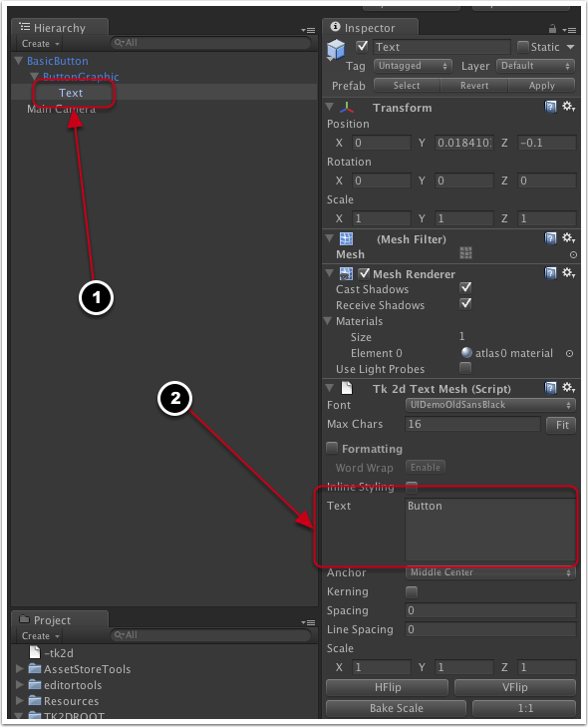Expand the AssetStoreTools folder arrow
Screen dimensions: 588x727
tap(20, 668)
